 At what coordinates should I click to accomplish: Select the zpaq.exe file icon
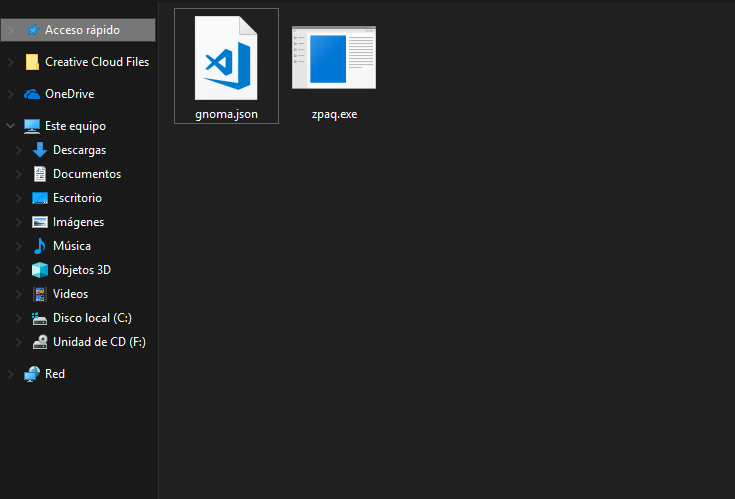pos(334,59)
